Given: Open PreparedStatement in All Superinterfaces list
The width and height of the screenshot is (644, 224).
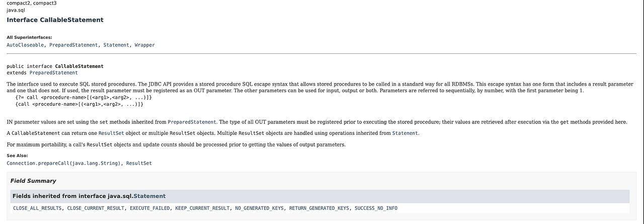Looking at the screenshot, I should (73, 45).
